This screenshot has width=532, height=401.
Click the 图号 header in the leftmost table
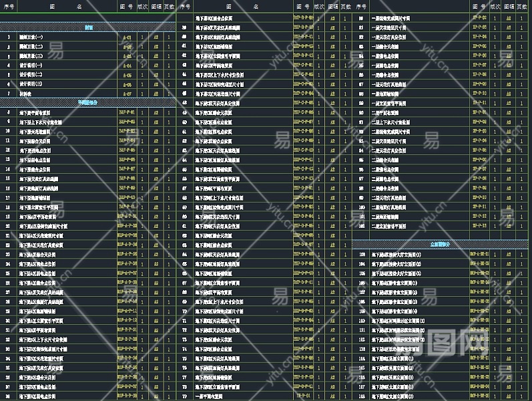[x=127, y=5]
